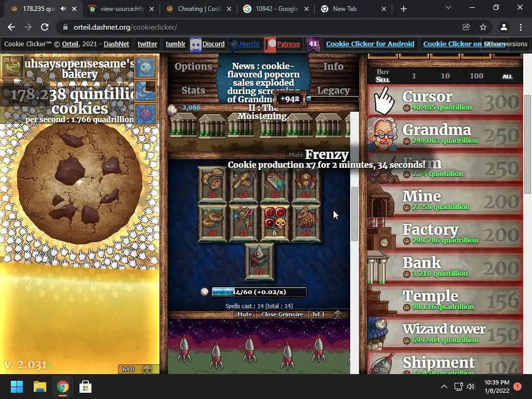Click the address bar URL
This screenshot has width=532, height=399.
[125, 27]
